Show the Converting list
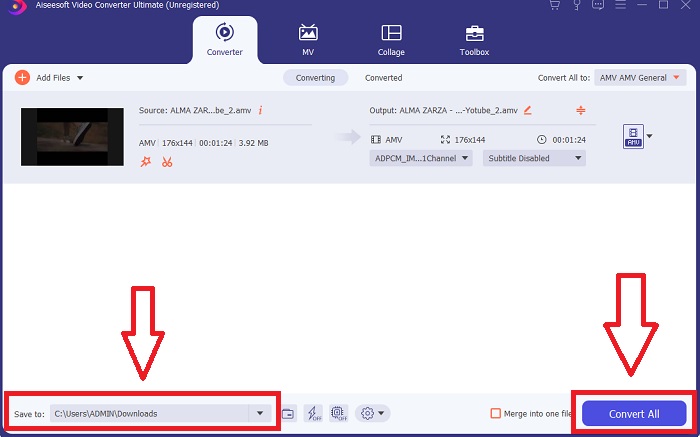 pyautogui.click(x=315, y=78)
